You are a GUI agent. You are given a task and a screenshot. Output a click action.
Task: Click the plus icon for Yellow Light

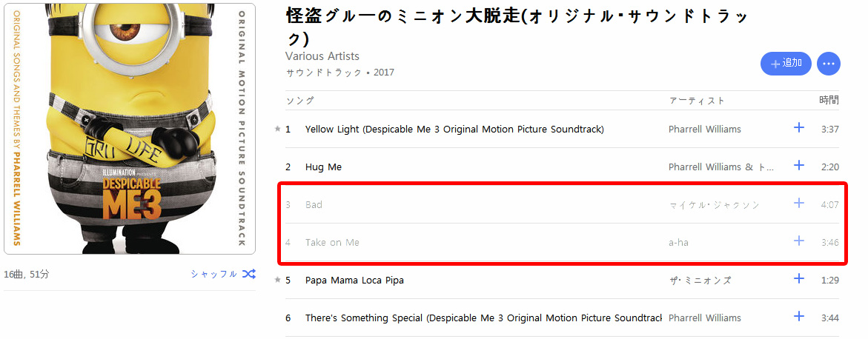click(798, 128)
